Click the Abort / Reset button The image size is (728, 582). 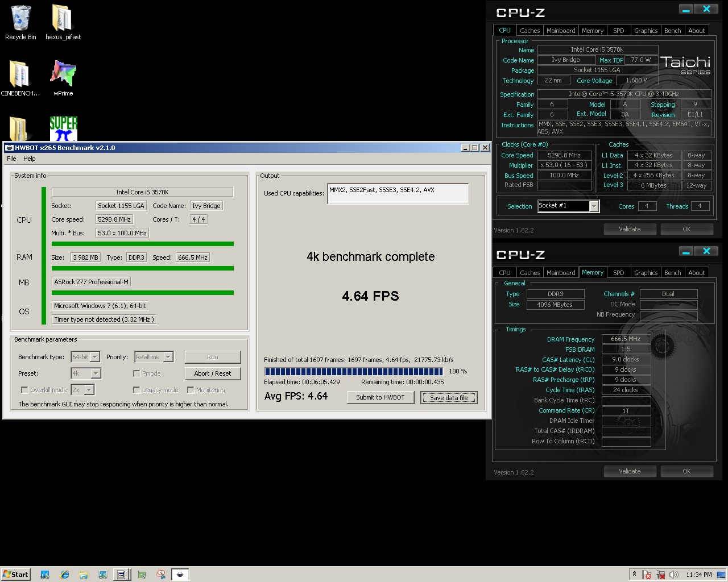point(213,373)
